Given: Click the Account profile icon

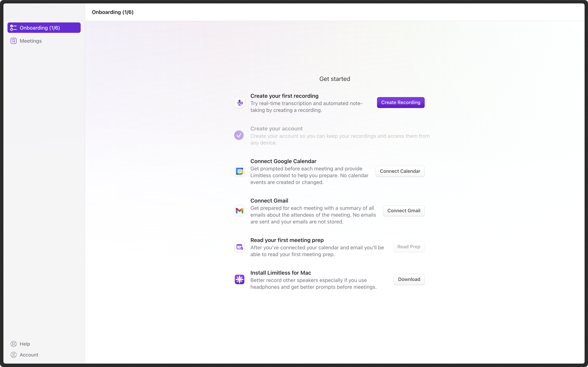Looking at the screenshot, I should tap(14, 355).
